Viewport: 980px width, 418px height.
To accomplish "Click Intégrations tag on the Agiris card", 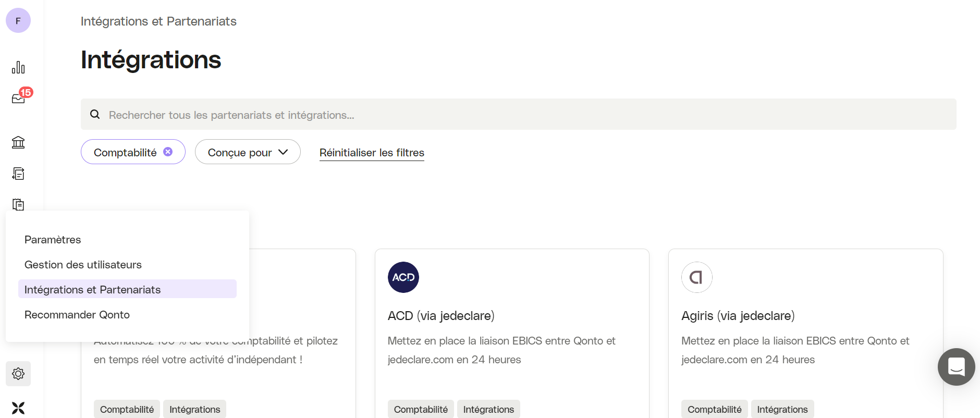I will tap(782, 409).
